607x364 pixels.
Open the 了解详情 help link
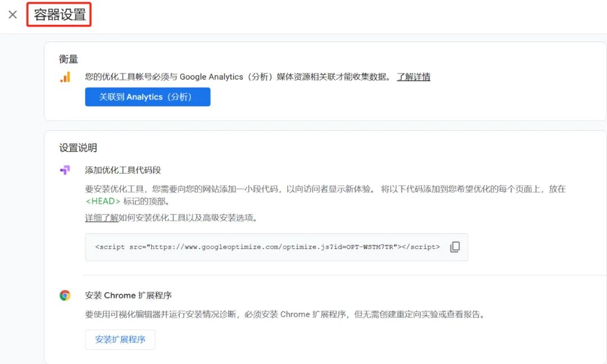point(415,77)
